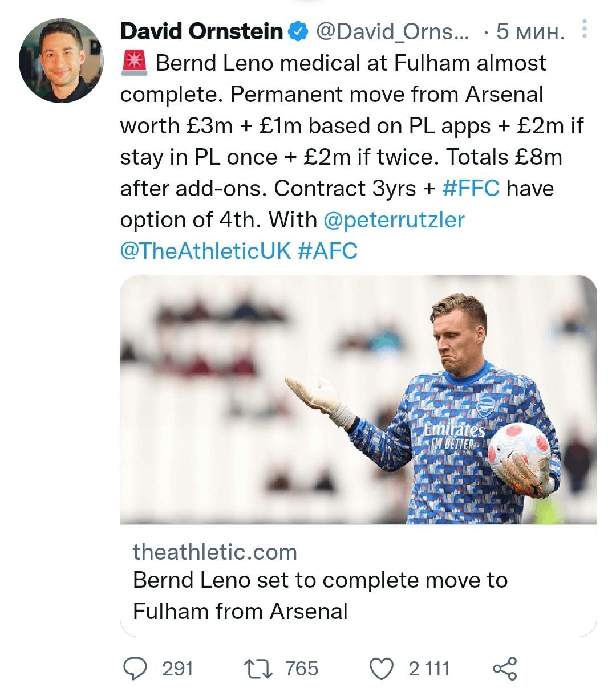This screenshot has width=616, height=696.
Task: Open the #FFC hashtag
Action: [471, 188]
